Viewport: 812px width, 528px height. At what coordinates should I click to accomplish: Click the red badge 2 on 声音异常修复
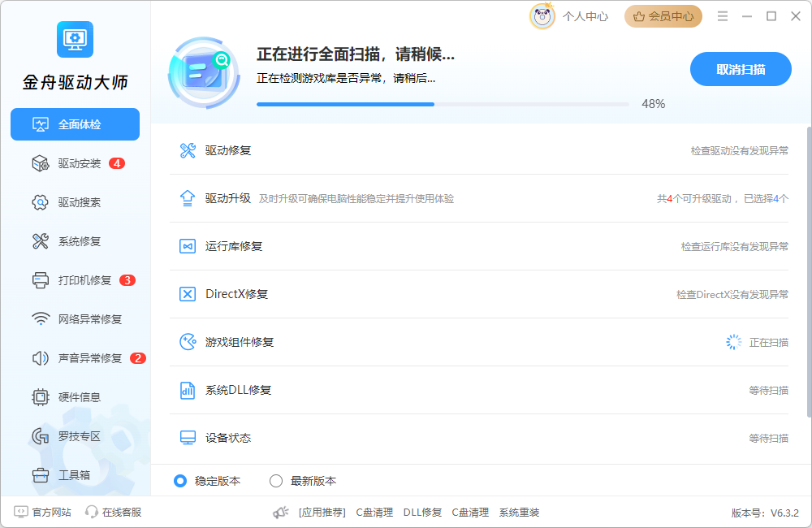138,358
